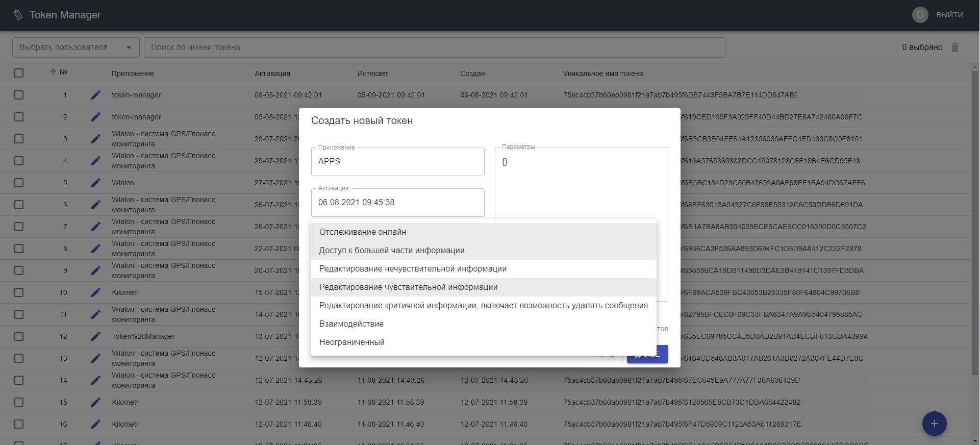Image resolution: width=980 pixels, height=445 pixels.
Task: Click the sort arrow next to № column
Action: (x=53, y=72)
